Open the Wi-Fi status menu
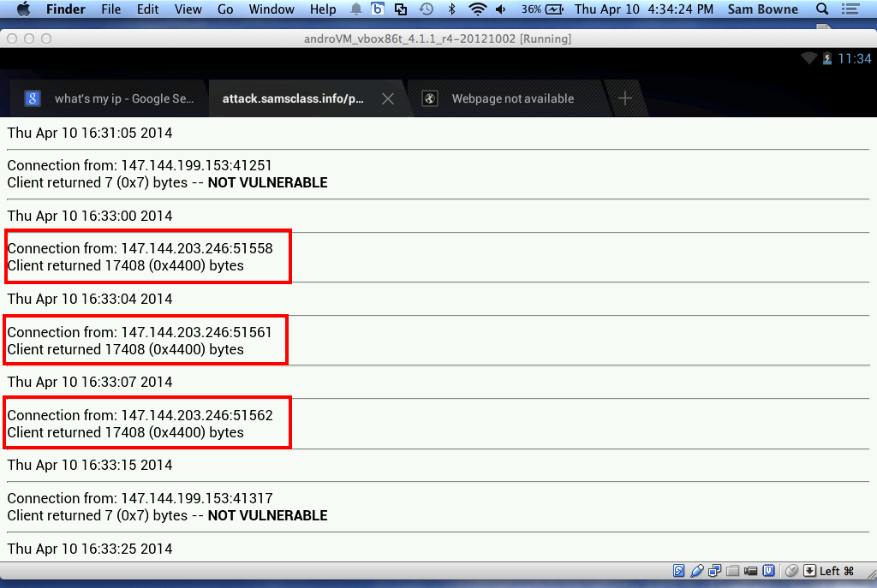The height and width of the screenshot is (588, 877). tap(477, 9)
